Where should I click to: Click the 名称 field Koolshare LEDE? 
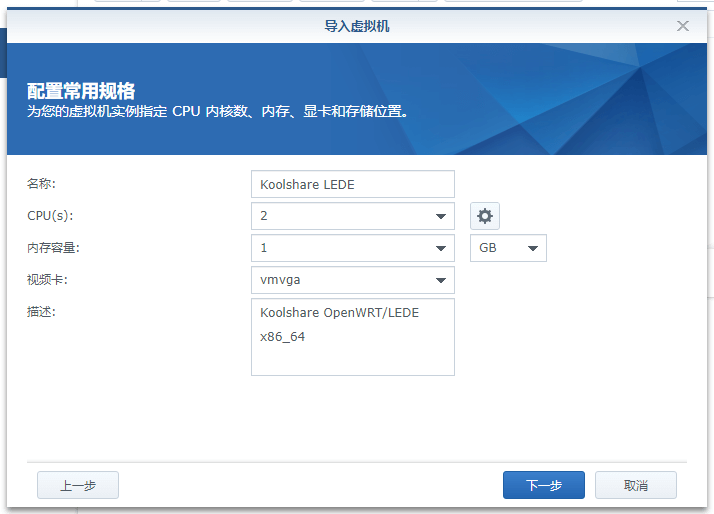point(352,184)
